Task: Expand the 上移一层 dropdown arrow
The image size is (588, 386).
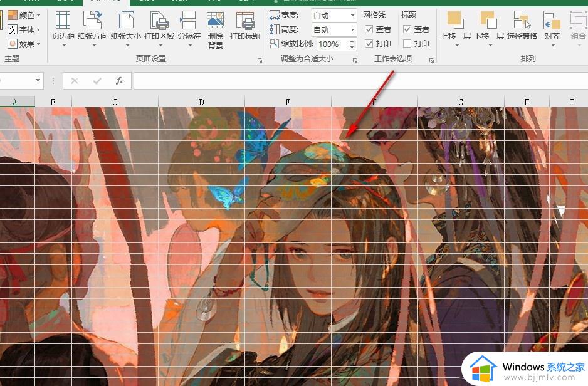Action: (x=457, y=46)
